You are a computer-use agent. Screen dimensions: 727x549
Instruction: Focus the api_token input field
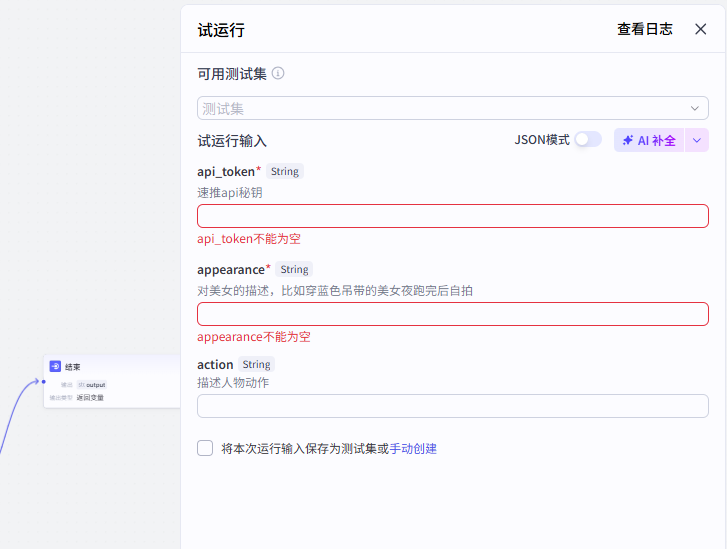point(452,216)
